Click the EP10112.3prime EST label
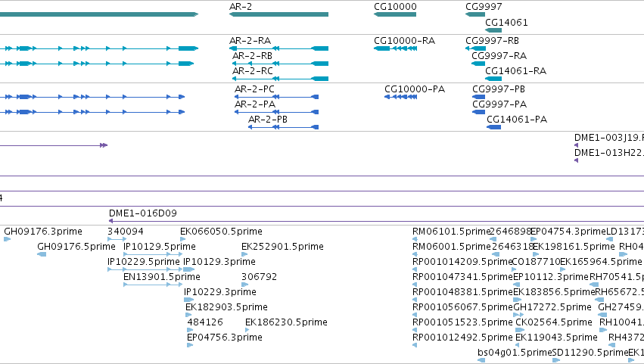This screenshot has height=364, width=644. [x=551, y=277]
